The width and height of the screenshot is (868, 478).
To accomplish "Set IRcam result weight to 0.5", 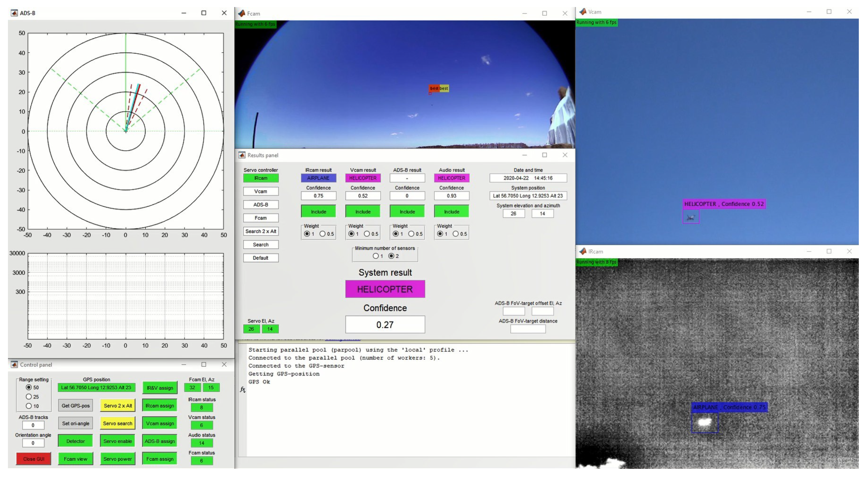I will click(322, 234).
